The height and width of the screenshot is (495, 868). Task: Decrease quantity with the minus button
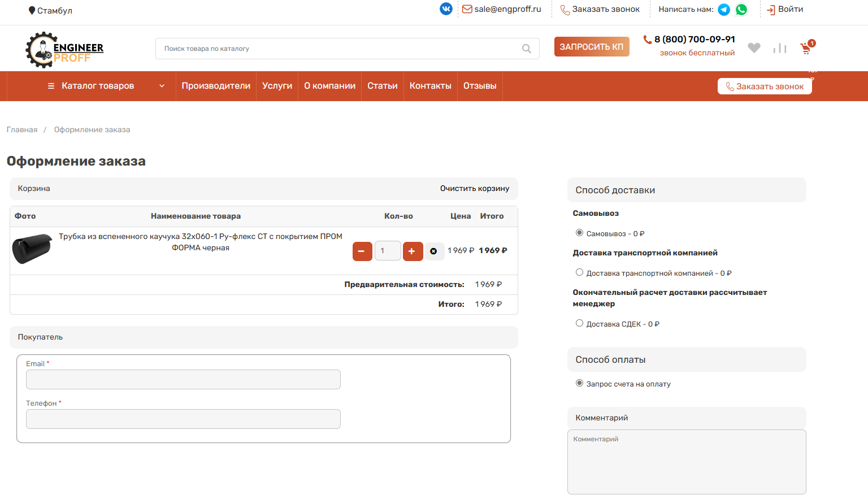(x=362, y=251)
